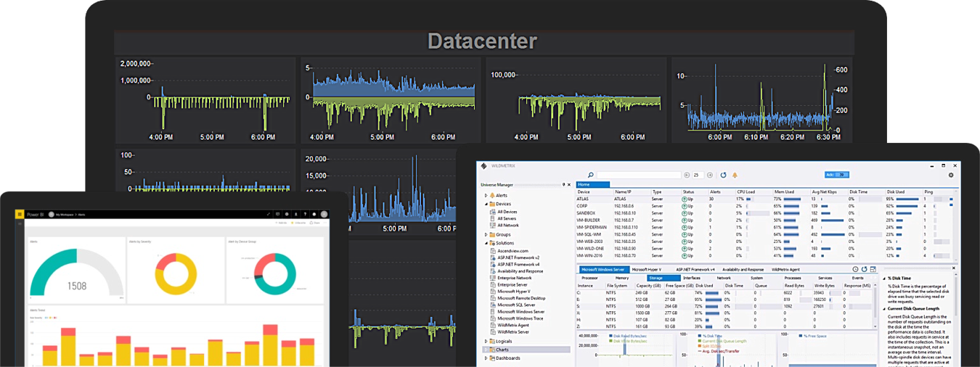The width and height of the screenshot is (980, 367).
Task: Click the clock icon above the detail panel
Action: (x=855, y=269)
